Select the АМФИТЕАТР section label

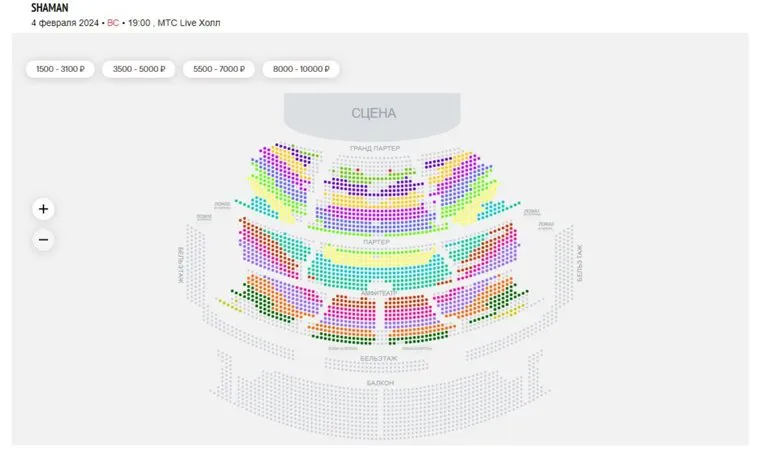pyautogui.click(x=380, y=292)
